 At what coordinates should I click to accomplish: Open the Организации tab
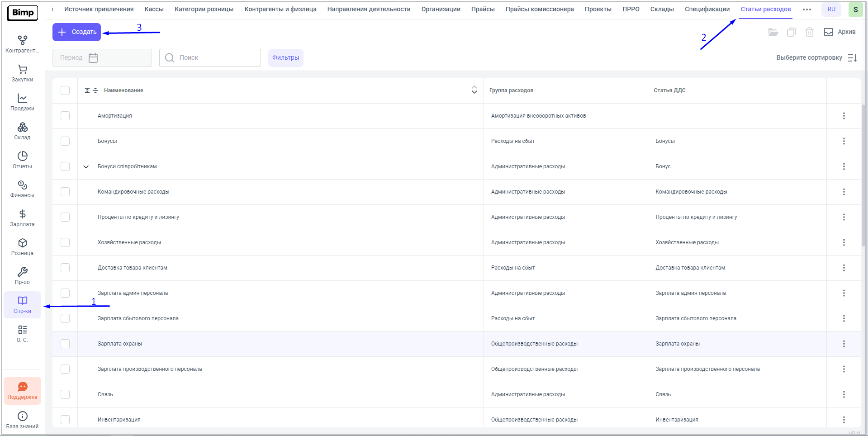coord(441,9)
